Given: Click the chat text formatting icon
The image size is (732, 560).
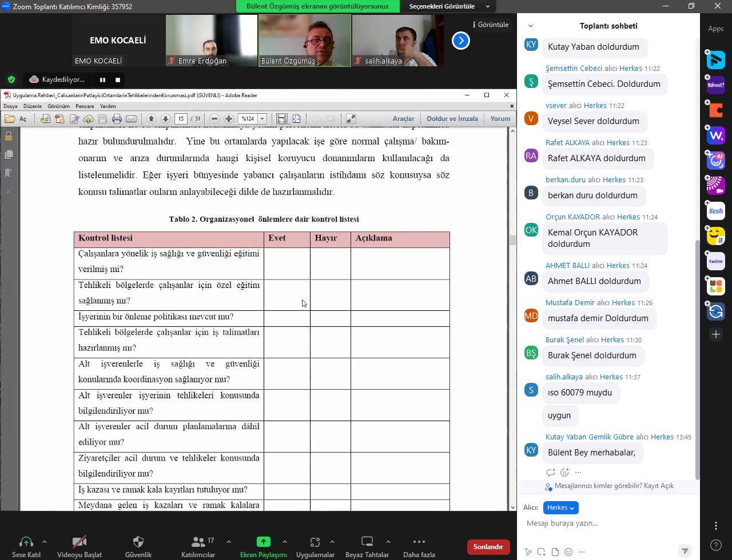Looking at the screenshot, I should click(528, 551).
